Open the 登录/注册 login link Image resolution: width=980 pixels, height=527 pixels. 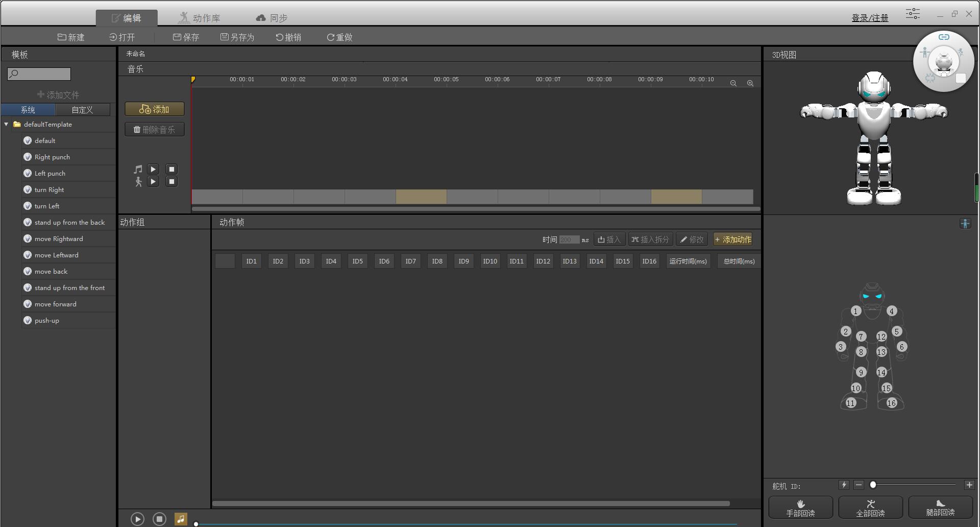click(x=870, y=18)
